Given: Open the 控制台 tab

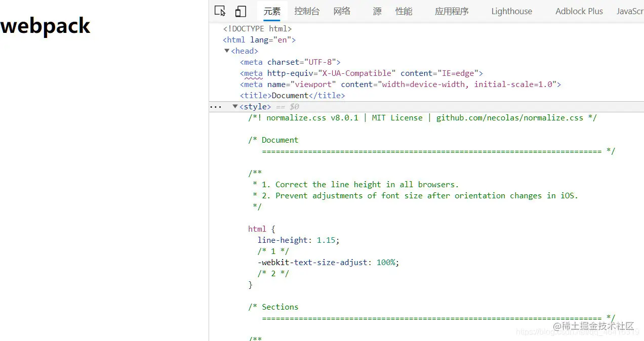Looking at the screenshot, I should 307,11.
